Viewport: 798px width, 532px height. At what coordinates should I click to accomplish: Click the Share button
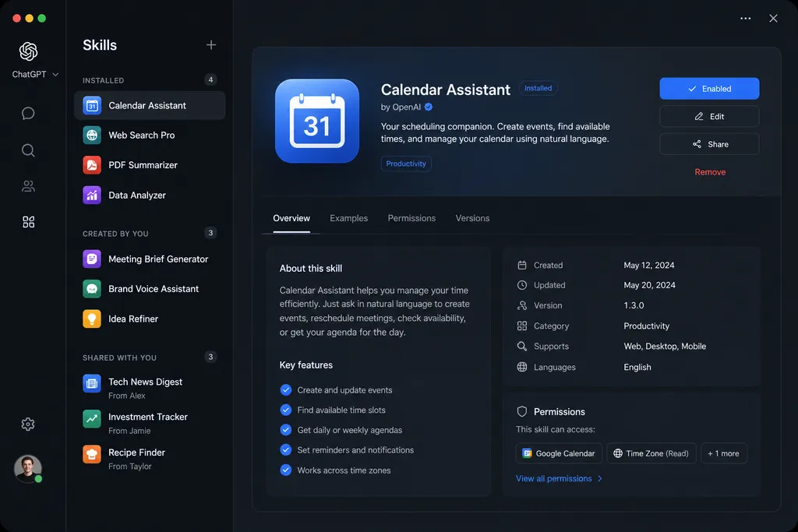click(709, 144)
